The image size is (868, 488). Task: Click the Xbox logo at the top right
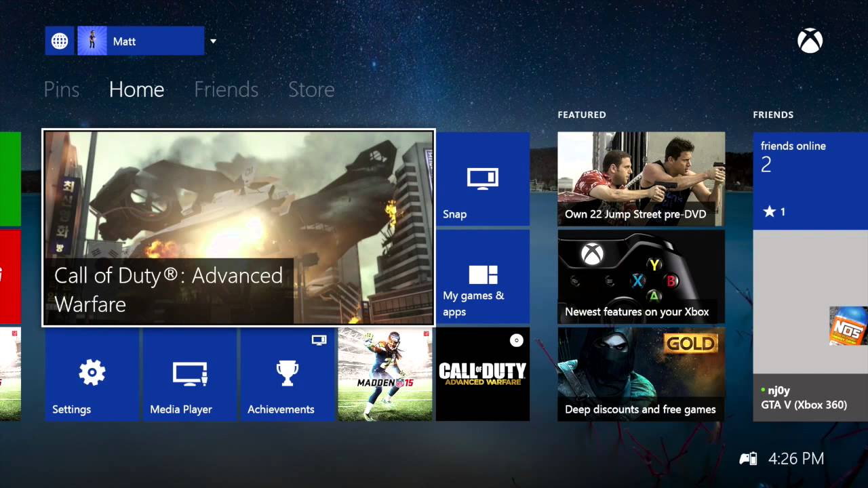click(x=810, y=41)
